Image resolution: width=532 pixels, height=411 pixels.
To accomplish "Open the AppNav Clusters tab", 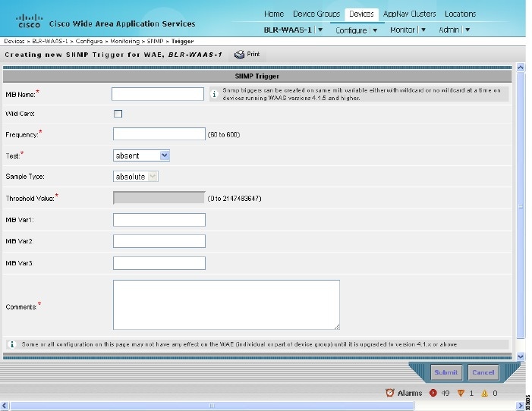I will click(410, 14).
